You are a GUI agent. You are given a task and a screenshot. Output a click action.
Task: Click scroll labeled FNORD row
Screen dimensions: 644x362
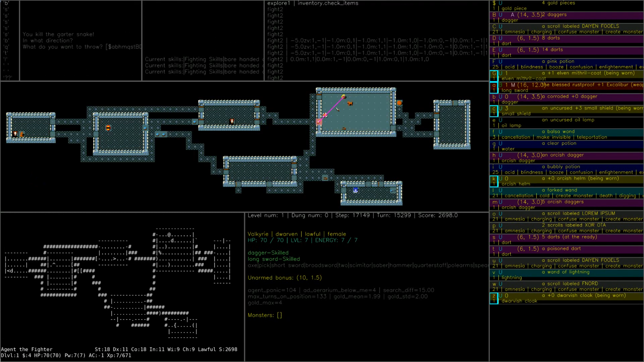pyautogui.click(x=567, y=287)
